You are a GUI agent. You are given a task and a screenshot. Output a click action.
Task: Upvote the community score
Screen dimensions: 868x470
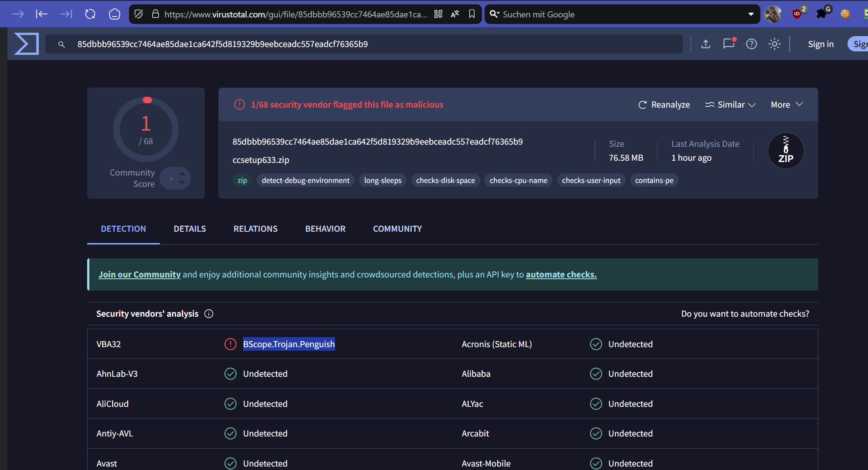point(182,174)
